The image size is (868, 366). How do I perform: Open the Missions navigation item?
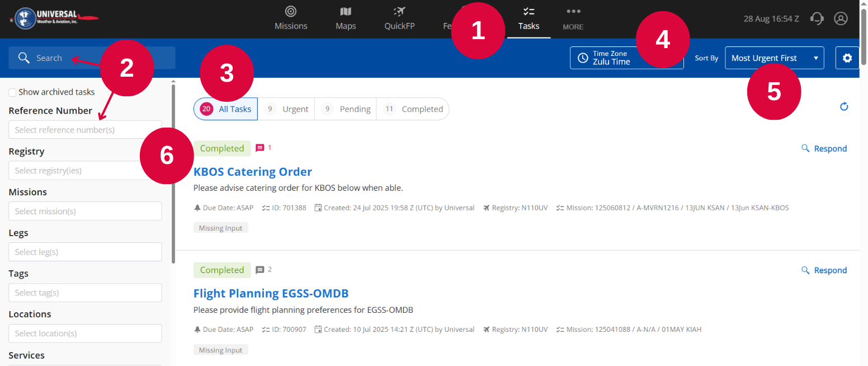click(291, 18)
